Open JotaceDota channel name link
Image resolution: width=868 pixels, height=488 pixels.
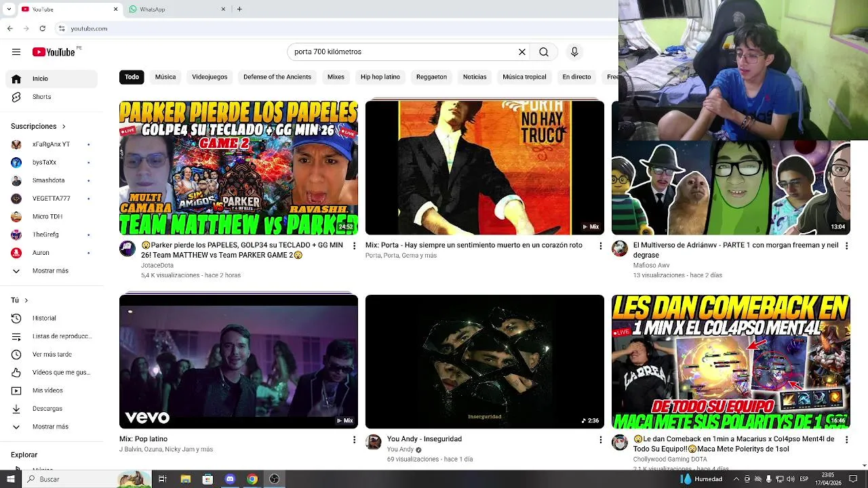coord(157,266)
